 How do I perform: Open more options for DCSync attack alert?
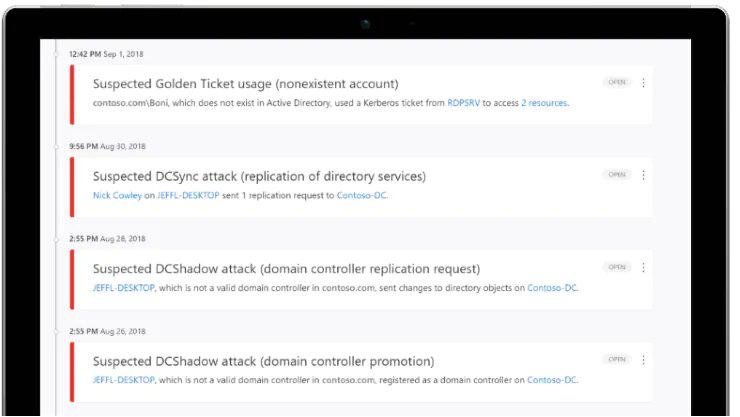pyautogui.click(x=643, y=175)
